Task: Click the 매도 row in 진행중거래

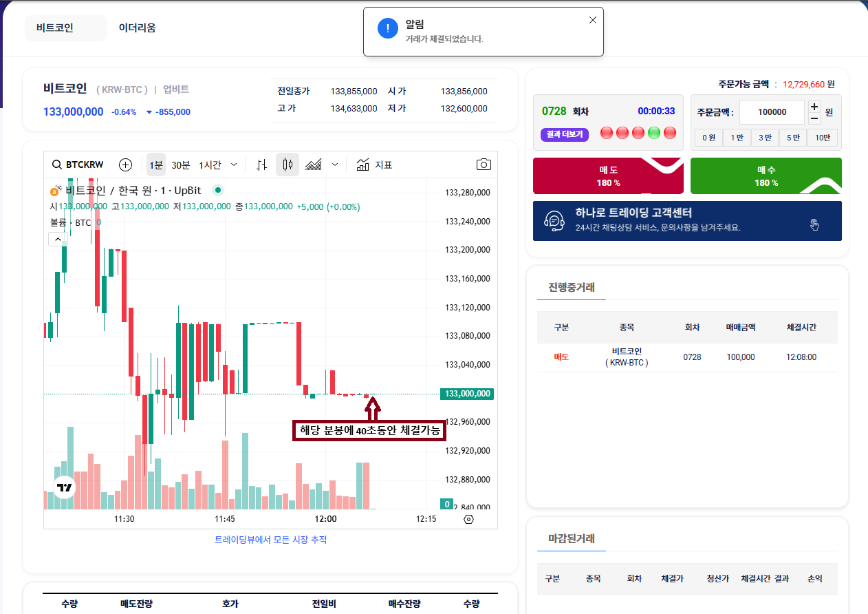Action: point(687,357)
